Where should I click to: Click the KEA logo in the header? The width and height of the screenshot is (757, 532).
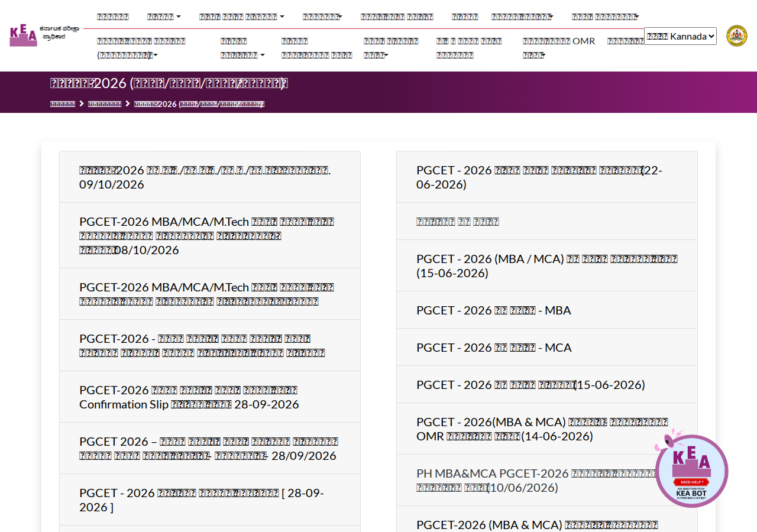pos(44,35)
